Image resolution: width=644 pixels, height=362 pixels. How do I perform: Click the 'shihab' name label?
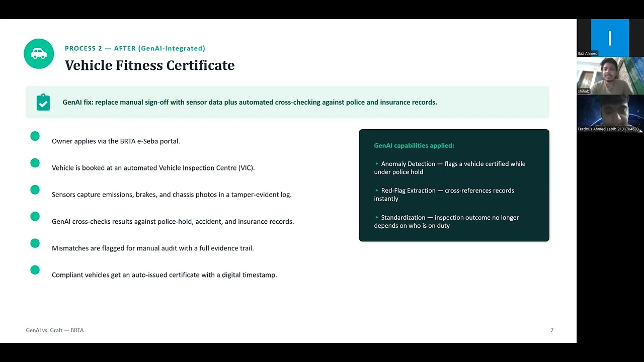pos(584,92)
